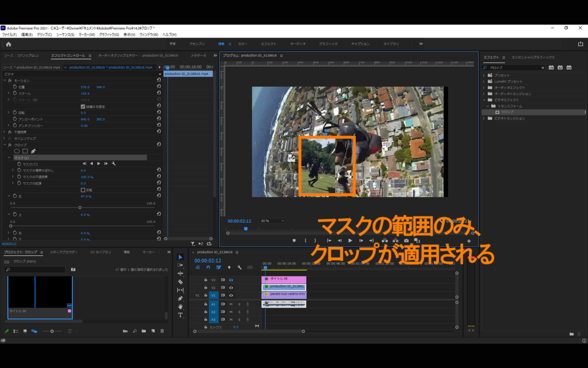Screen dimensions: 588x368
Task: Open Quick Export share icon
Action: [x=581, y=44]
